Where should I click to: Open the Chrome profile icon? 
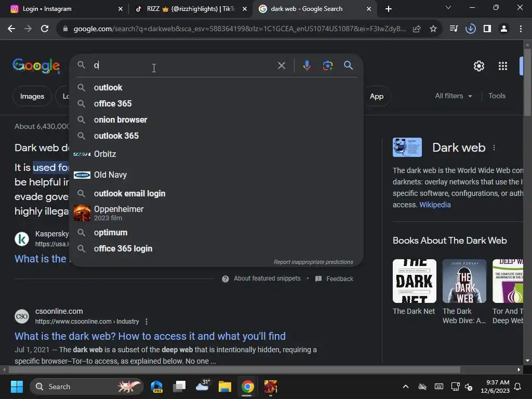click(504, 29)
